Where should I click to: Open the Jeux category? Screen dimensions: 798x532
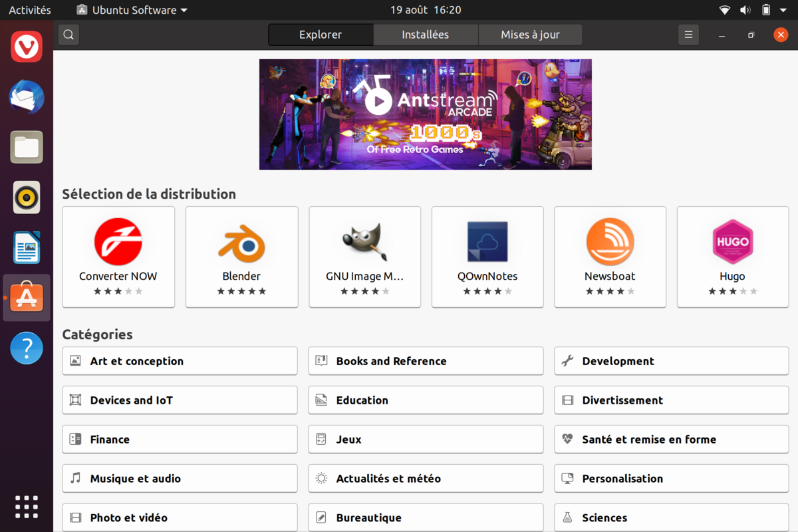coord(426,439)
